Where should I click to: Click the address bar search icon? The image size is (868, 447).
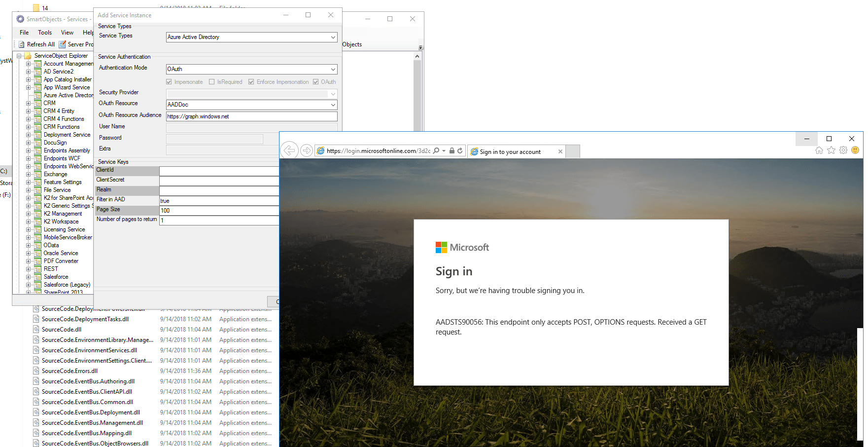(x=436, y=151)
